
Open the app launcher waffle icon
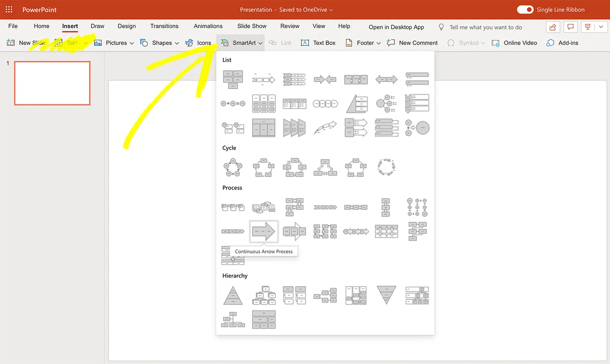click(9, 10)
